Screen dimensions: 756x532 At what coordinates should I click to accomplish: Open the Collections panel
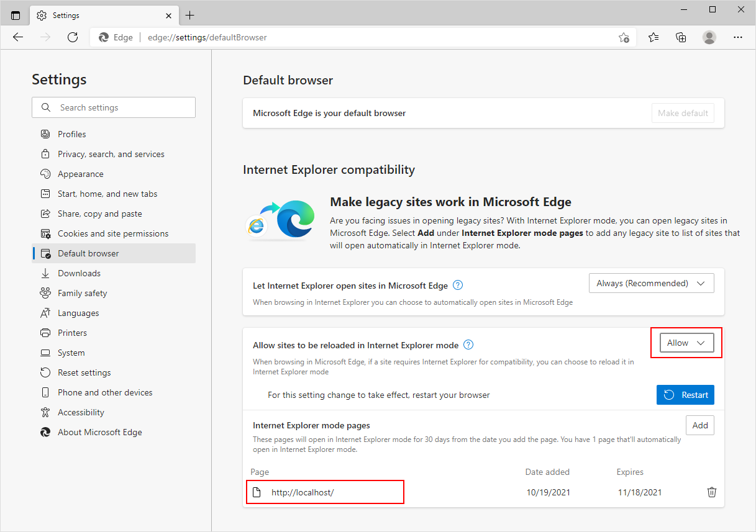pyautogui.click(x=681, y=37)
